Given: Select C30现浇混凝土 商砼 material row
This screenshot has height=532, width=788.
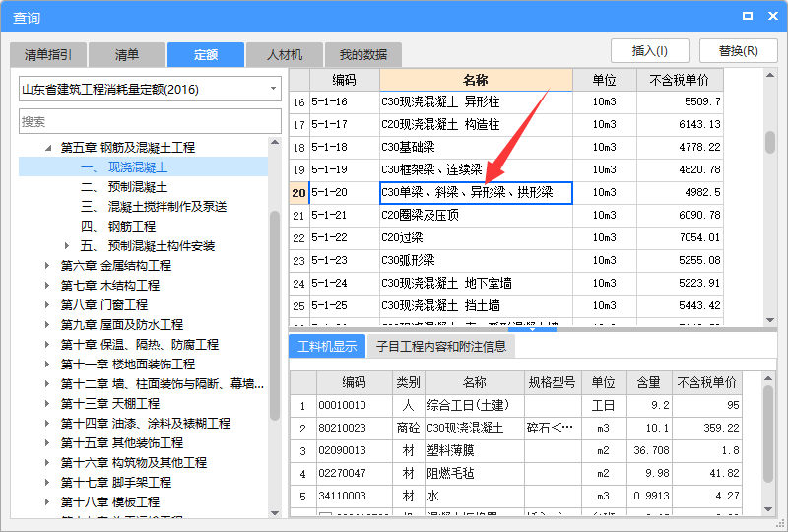Looking at the screenshot, I should click(x=515, y=428).
